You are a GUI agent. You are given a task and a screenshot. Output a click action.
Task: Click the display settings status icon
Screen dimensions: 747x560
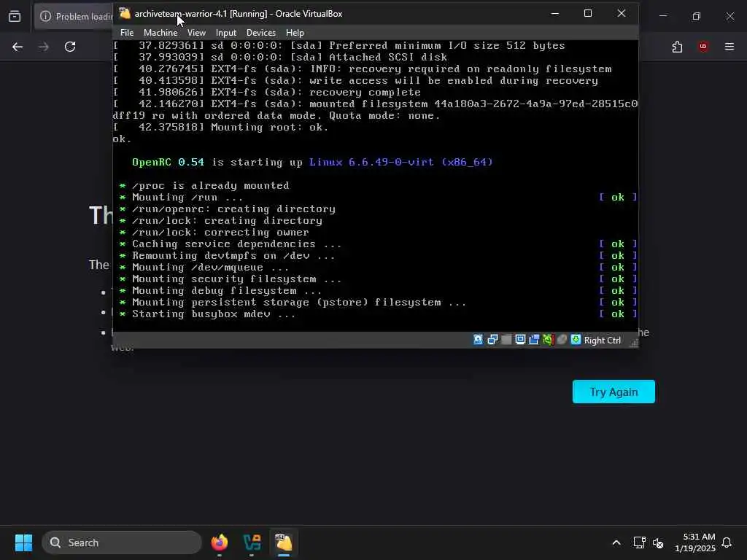coord(520,340)
